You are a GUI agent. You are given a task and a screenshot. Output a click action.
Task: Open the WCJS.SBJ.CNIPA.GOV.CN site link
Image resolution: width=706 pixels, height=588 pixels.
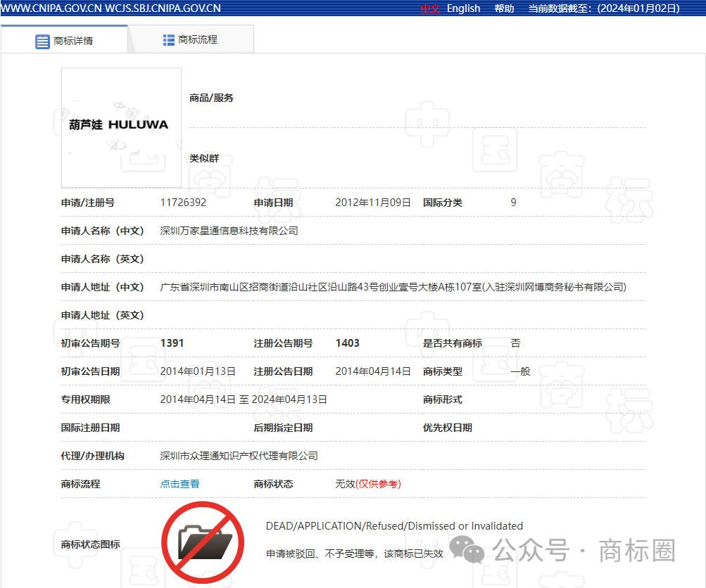coord(163,8)
